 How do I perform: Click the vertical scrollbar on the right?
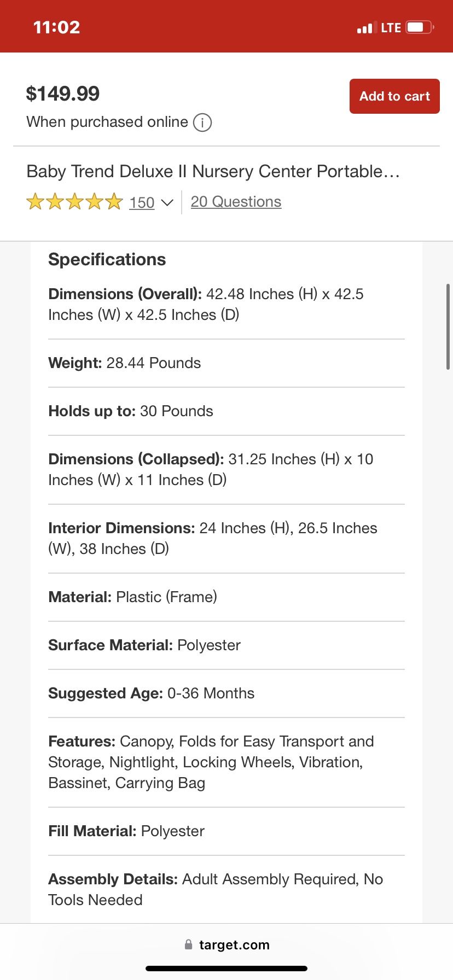click(448, 327)
